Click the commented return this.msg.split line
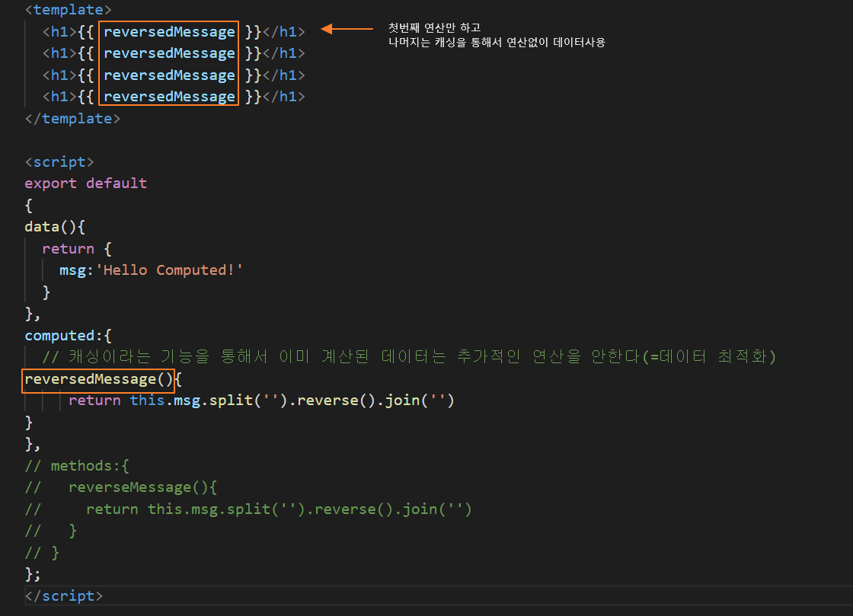Screen dimensions: 853x616 click(248, 509)
